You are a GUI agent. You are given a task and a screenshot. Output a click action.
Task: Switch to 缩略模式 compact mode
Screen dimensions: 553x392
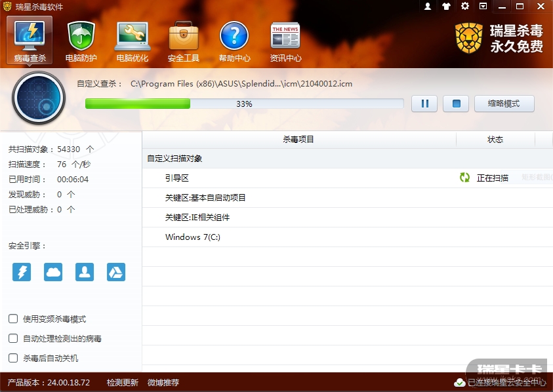[x=504, y=104]
